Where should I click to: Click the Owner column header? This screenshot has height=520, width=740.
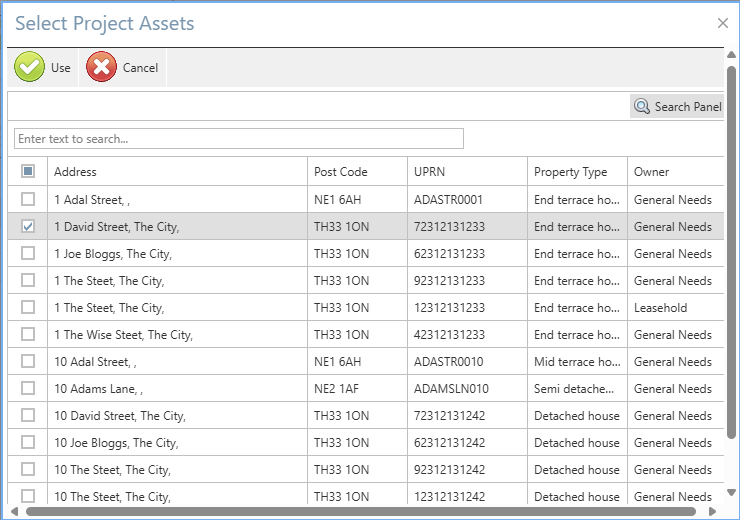coord(652,172)
